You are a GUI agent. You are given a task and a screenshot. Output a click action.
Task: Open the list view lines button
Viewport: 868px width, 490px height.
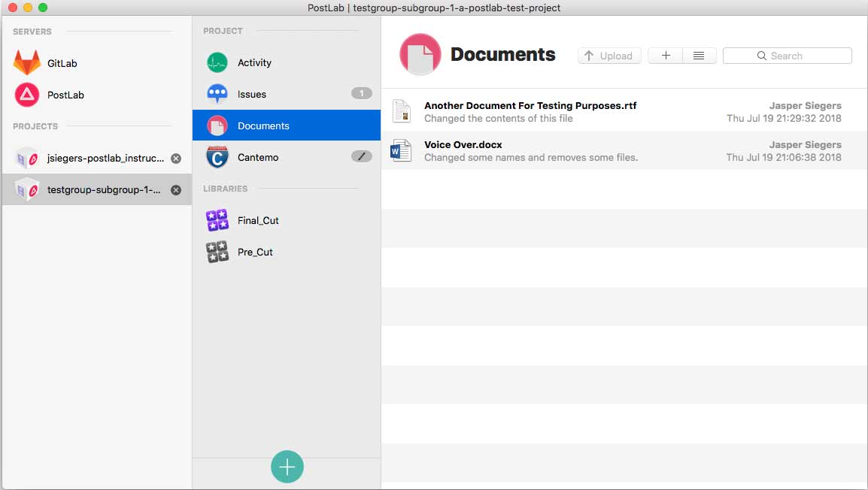coord(699,56)
